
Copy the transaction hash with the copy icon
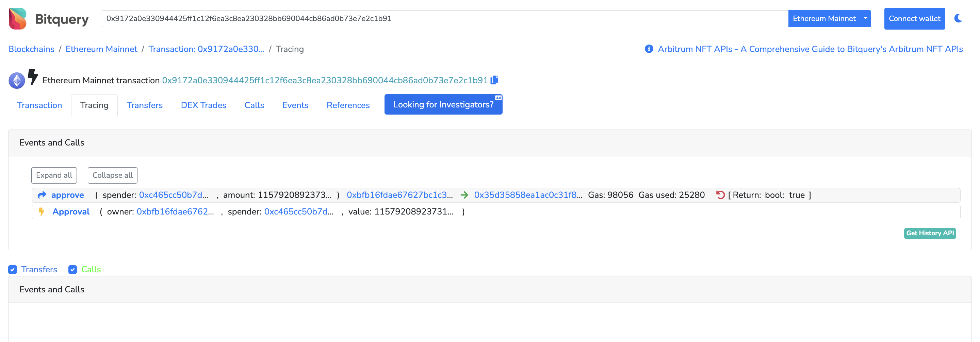494,80
